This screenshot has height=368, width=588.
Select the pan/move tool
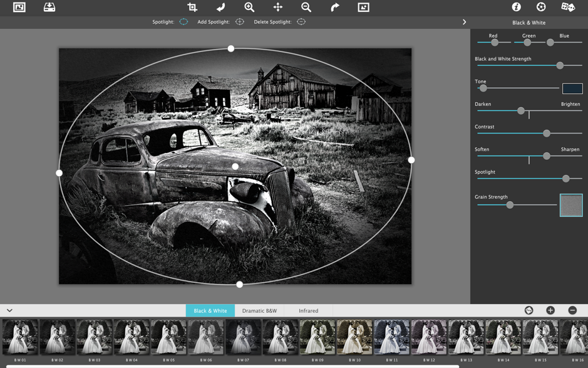pyautogui.click(x=278, y=8)
